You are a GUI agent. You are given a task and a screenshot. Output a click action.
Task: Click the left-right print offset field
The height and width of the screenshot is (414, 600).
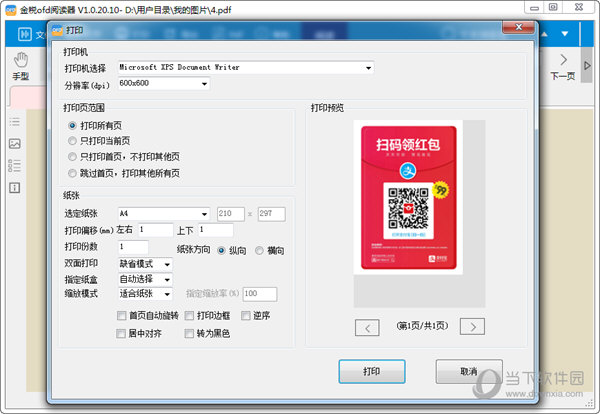[155, 230]
